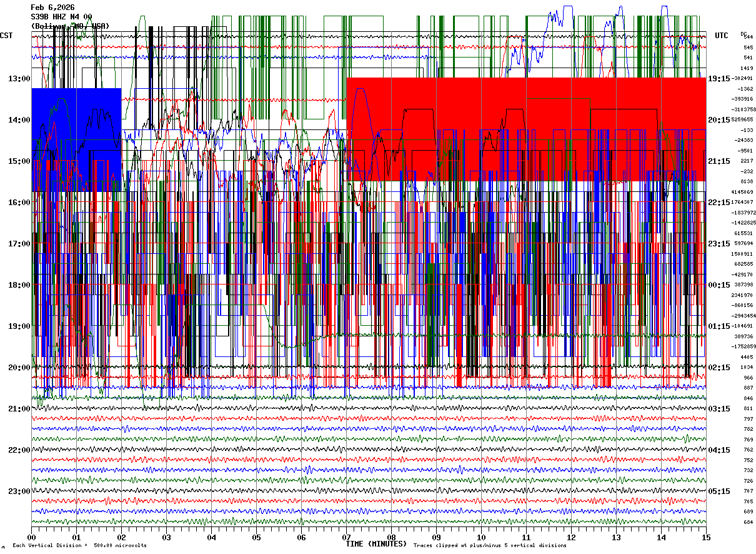Click the DC offset value 782
Viewport: 756px width, 554px height.
748,429
